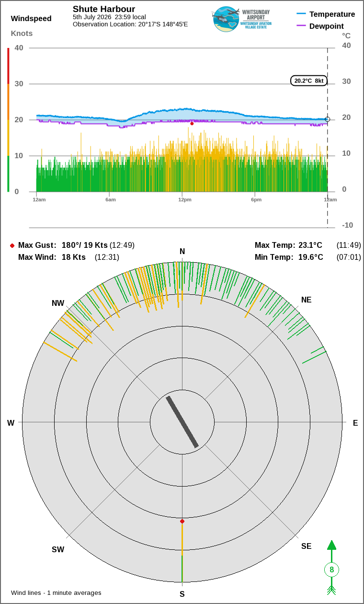This screenshot has height=604, width=364.
Task: Click the °C axis unit label
Action: coord(346,35)
